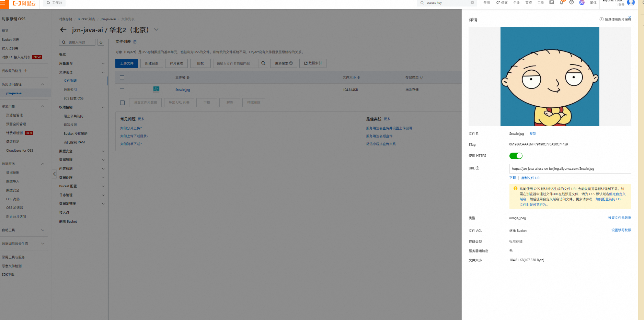Filter the 存储类型 column
The width and height of the screenshot is (644, 320).
click(x=422, y=78)
